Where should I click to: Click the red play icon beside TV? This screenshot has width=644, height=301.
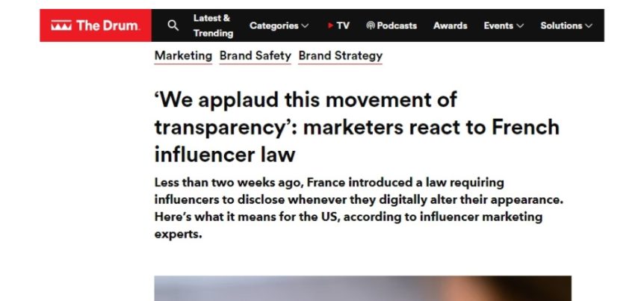coord(330,25)
